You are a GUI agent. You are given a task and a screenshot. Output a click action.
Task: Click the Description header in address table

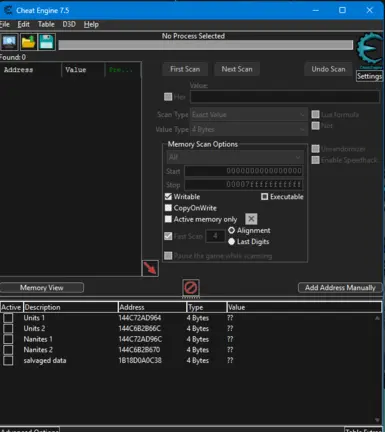coord(70,307)
